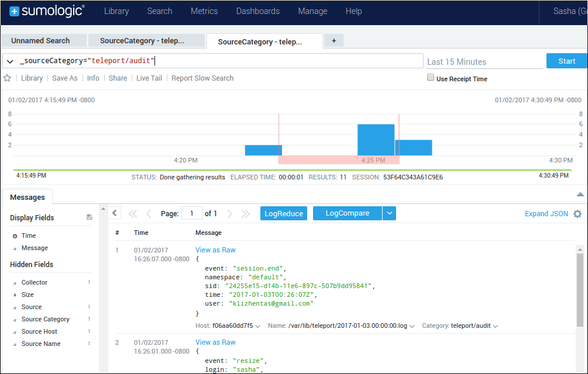Viewport: 588px width, 374px height.
Task: Add a new search tab
Action: pos(334,41)
